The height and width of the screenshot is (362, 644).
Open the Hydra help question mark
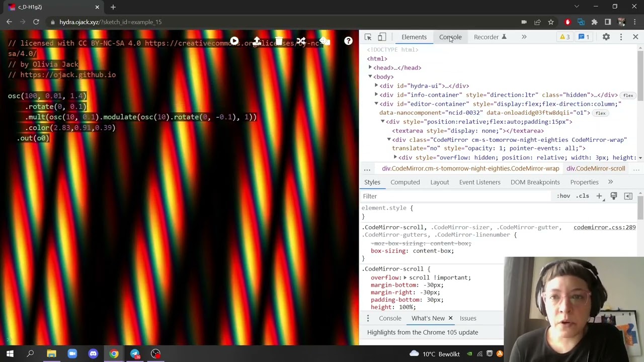pyautogui.click(x=348, y=41)
